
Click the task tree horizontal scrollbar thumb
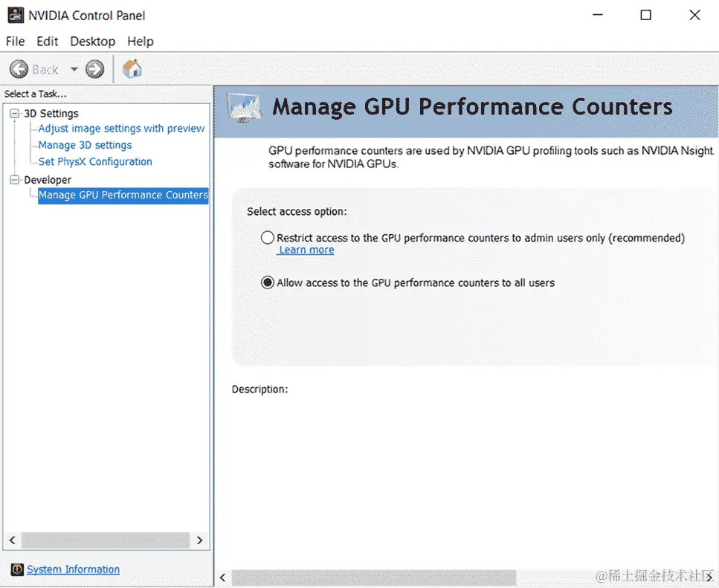[x=106, y=540]
